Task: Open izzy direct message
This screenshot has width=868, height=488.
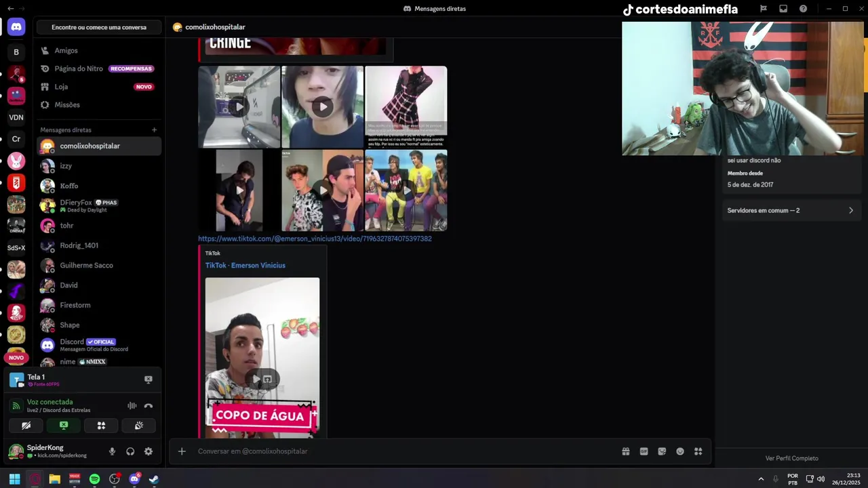Action: 100,166
